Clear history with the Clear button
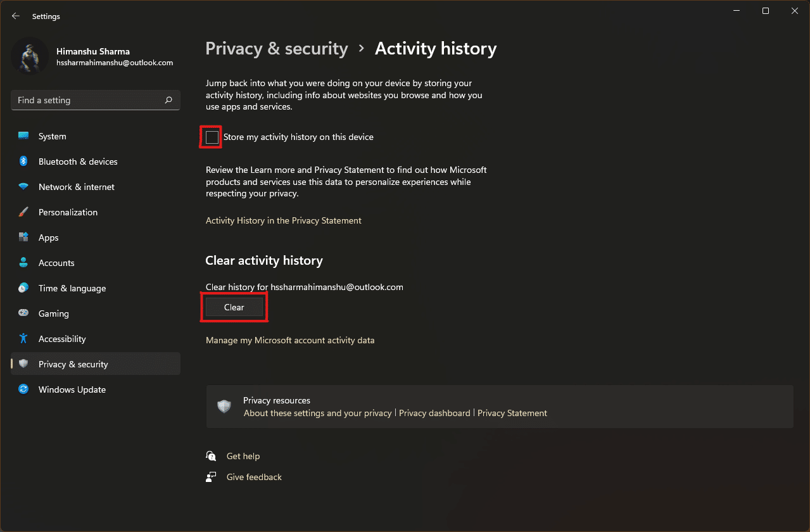 234,307
